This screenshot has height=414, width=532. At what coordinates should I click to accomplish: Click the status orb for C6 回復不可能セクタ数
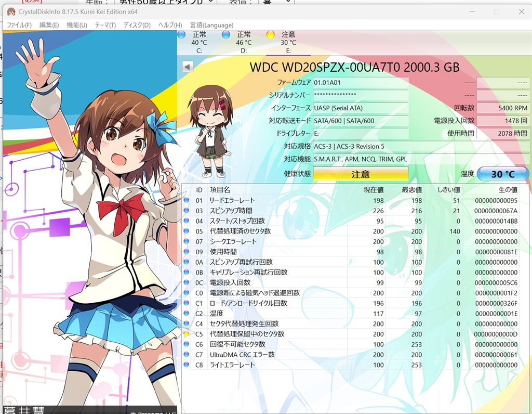187,344
